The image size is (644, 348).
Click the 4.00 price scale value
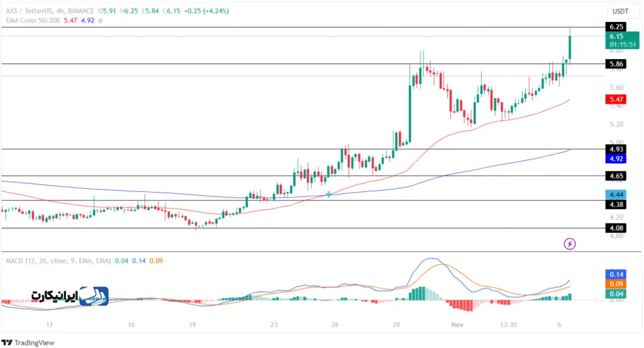tap(616, 236)
